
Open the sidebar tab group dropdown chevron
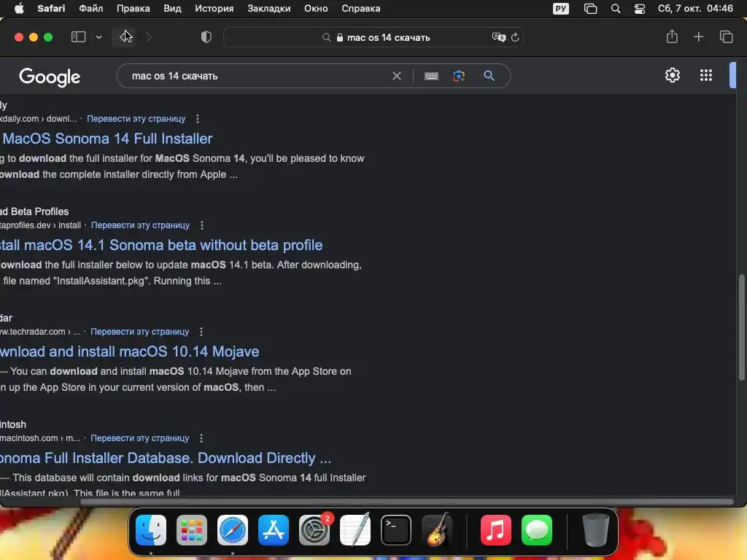click(x=99, y=37)
